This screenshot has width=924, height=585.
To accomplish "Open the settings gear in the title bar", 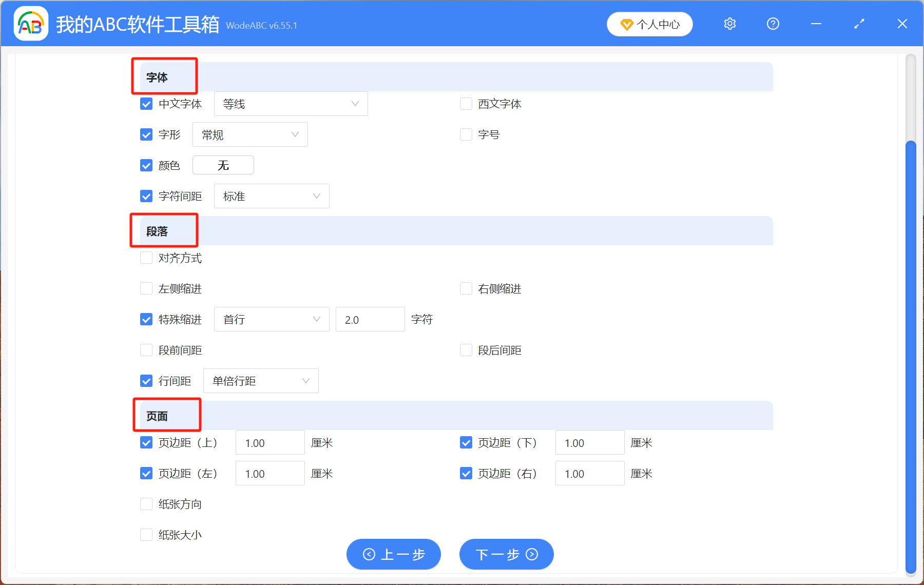I will pyautogui.click(x=729, y=24).
